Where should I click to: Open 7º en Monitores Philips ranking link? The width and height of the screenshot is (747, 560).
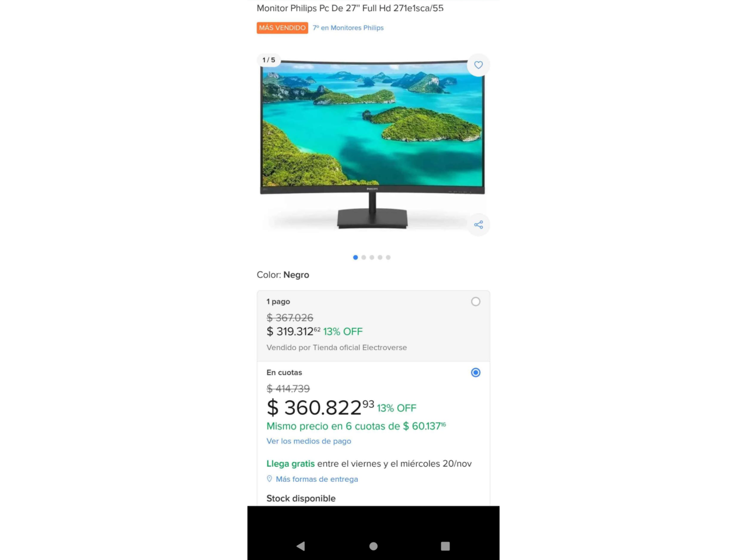point(348,28)
